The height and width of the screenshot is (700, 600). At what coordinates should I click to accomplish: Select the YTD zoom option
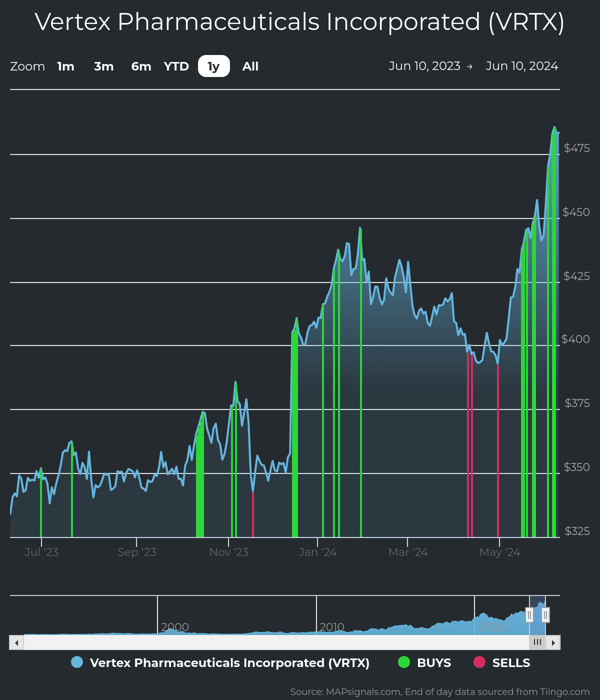pos(176,66)
